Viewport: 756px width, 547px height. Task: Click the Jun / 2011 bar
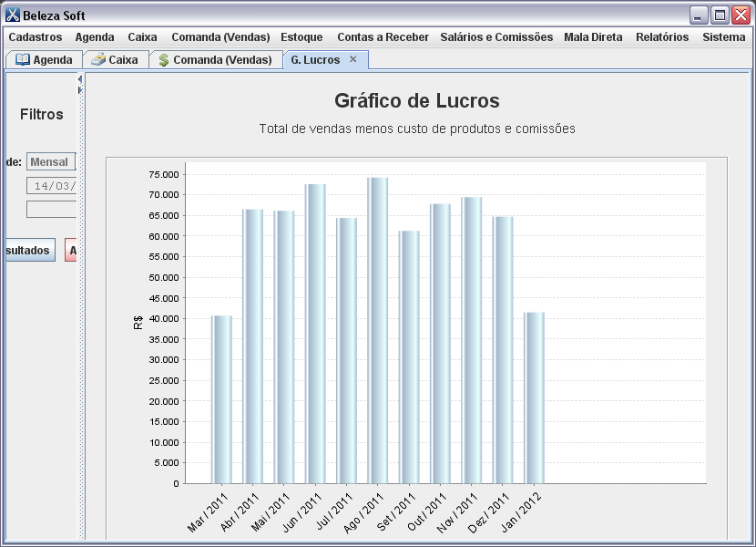(x=315, y=334)
